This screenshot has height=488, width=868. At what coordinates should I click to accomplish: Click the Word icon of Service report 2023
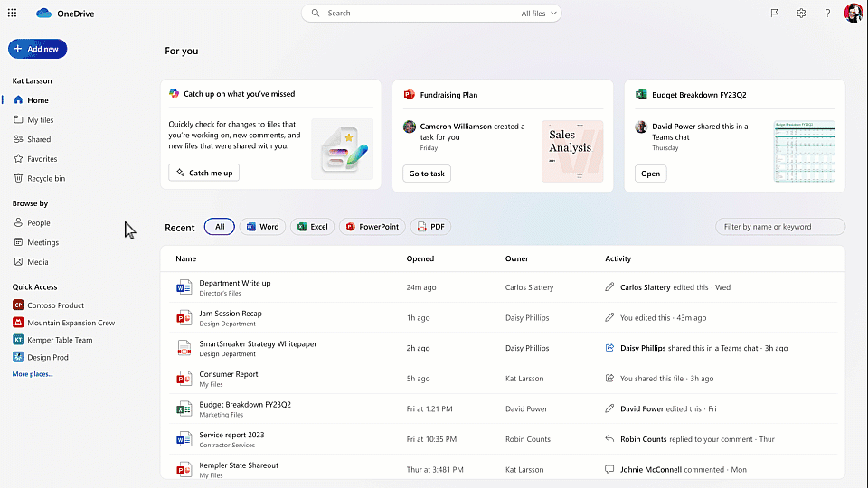(184, 439)
